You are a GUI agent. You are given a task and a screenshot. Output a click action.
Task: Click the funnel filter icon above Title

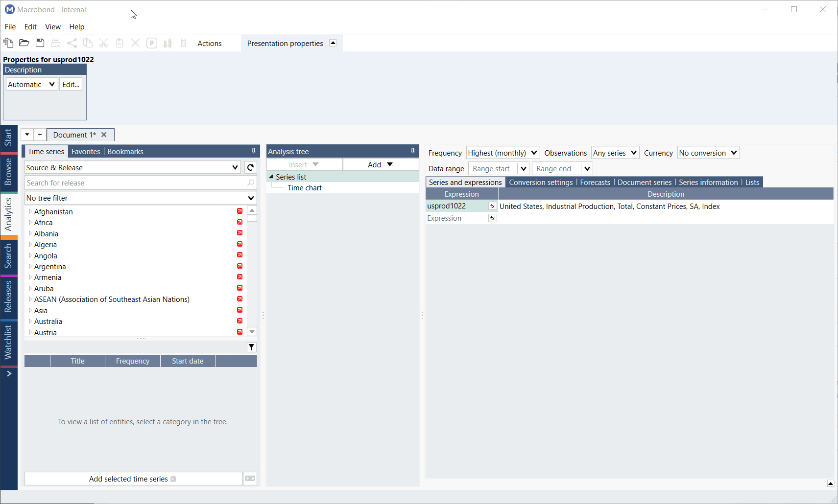pyautogui.click(x=251, y=347)
